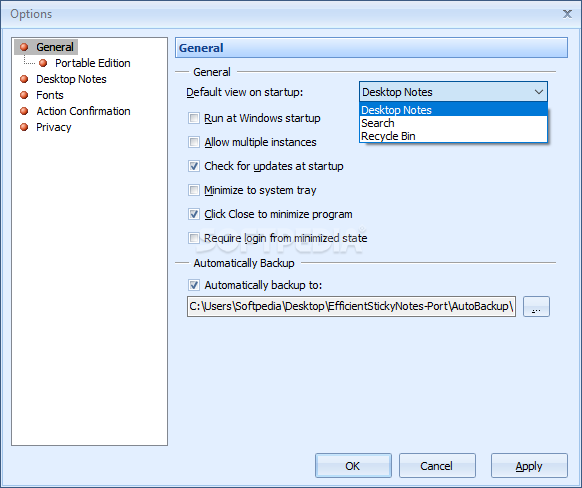Click the red bullet icon beside Portable Edition
Screen dimensions: 582x488
tap(43, 63)
